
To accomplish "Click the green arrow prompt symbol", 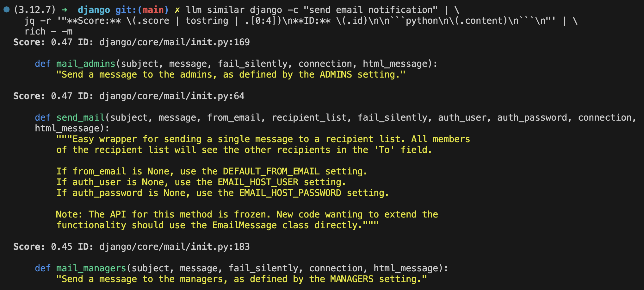I will (65, 10).
